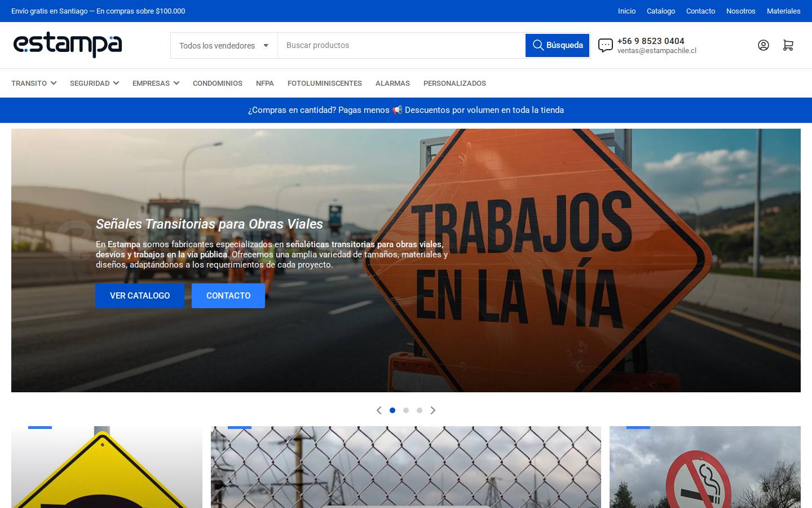Open the FOTOLUMINISCENTES category

(325, 83)
